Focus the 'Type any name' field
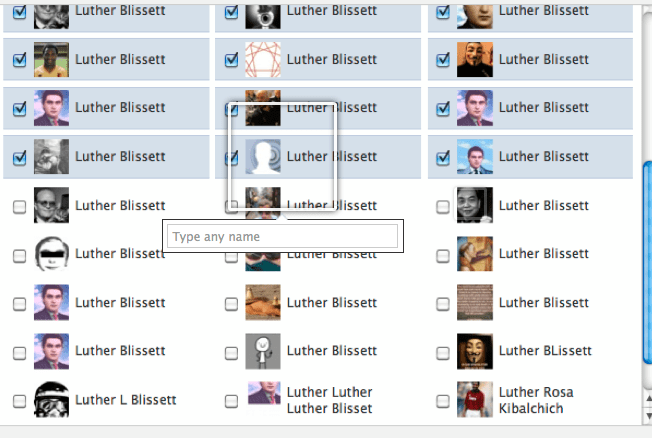Viewport: 652px width, 438px height. (x=283, y=237)
